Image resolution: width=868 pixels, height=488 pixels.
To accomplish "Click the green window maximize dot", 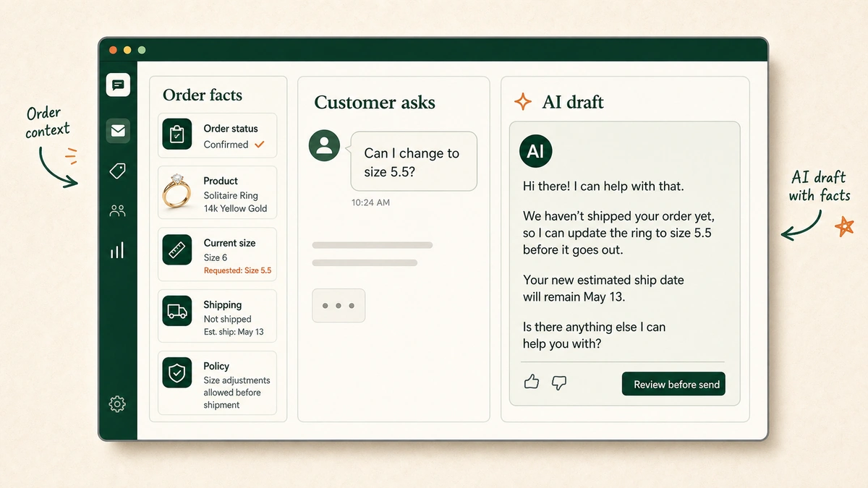I will (x=142, y=50).
